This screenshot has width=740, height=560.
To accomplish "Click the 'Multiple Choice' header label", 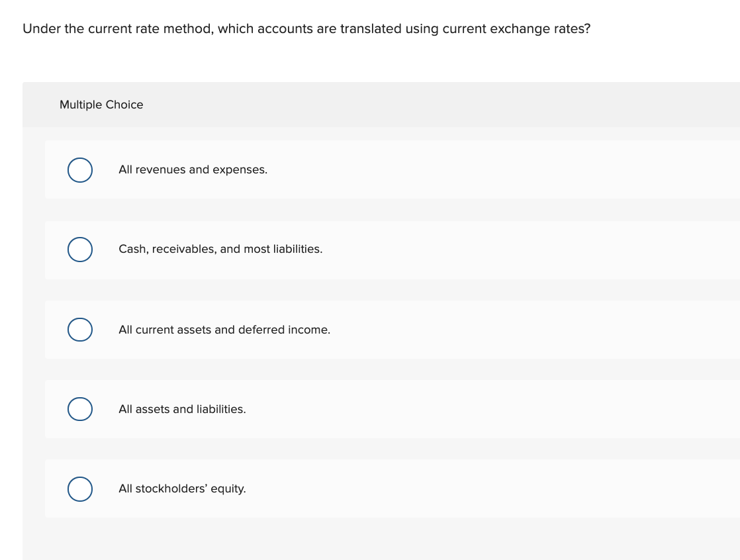I will 102,105.
